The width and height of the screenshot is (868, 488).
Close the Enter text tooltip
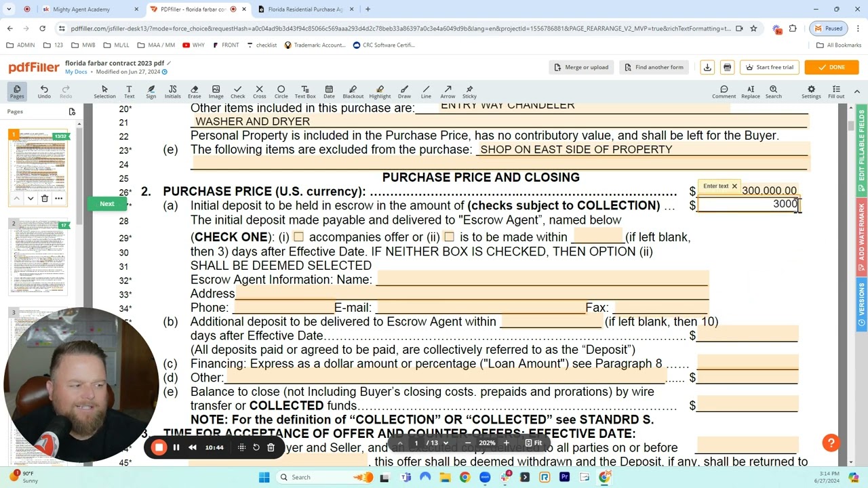click(x=734, y=186)
